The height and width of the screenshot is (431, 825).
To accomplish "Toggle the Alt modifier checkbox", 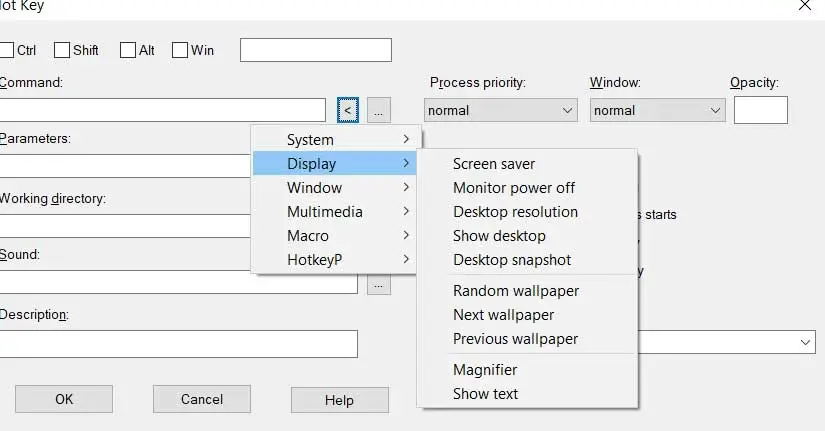I will (x=128, y=49).
